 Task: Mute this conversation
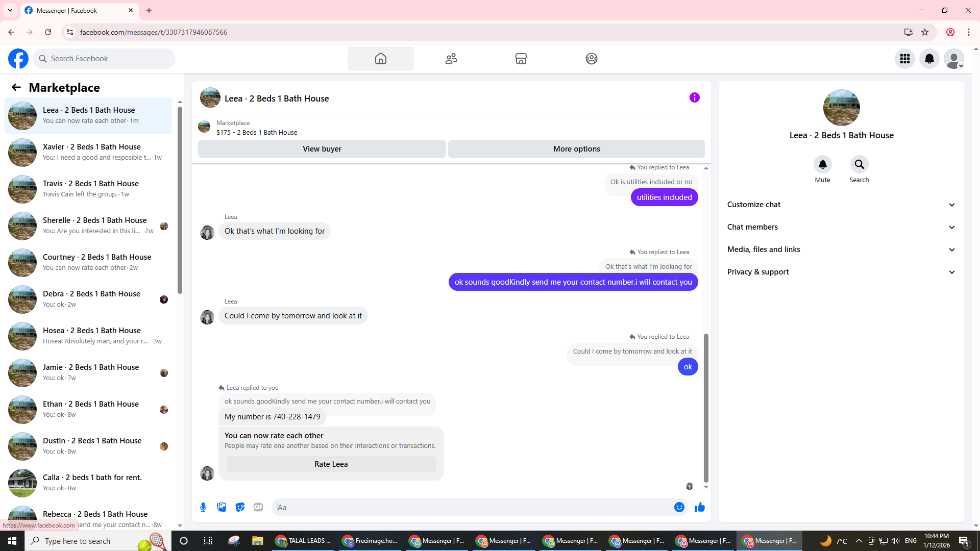coord(822,165)
